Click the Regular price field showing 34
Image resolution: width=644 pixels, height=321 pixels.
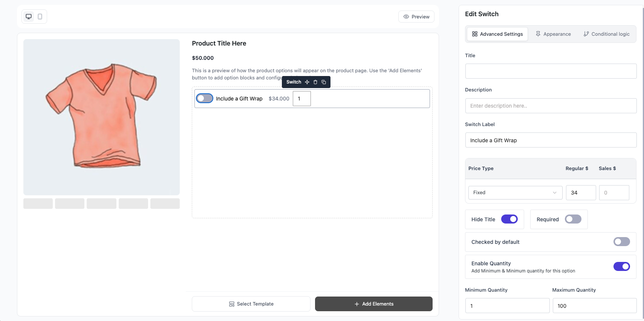coord(581,193)
